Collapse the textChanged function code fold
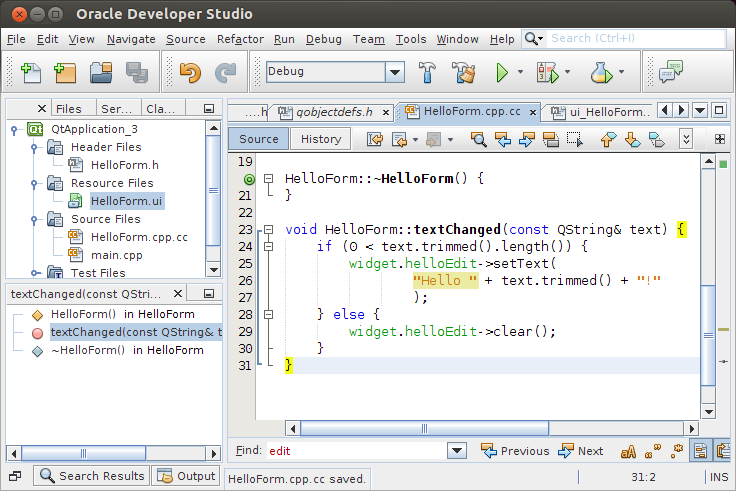 pyautogui.click(x=268, y=230)
